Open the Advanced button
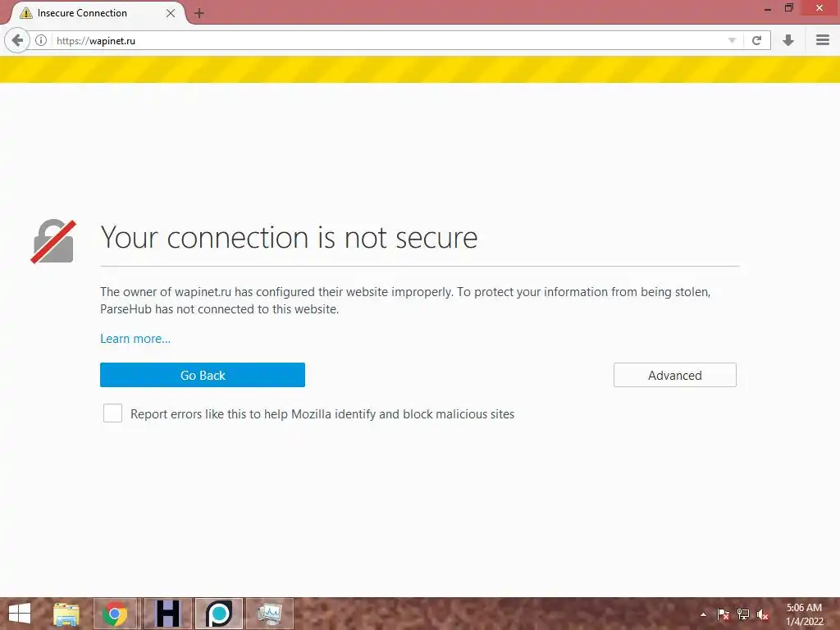The width and height of the screenshot is (840, 630). [675, 375]
